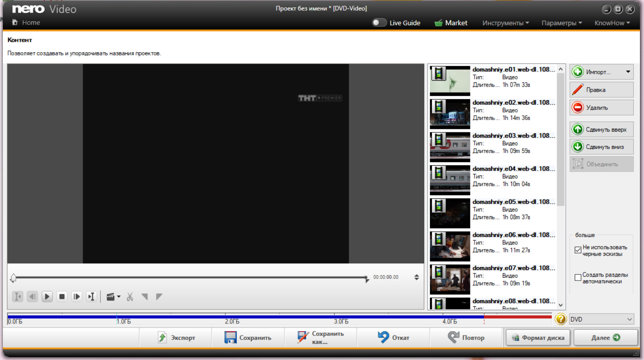
Task: Select thumbnail of domashniy.e06 video
Action: point(450,246)
